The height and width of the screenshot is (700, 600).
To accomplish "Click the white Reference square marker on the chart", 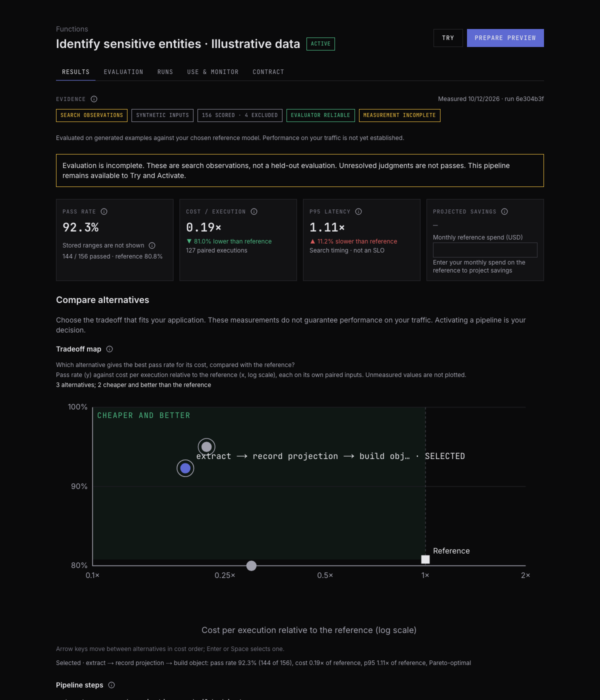I will point(425,559).
